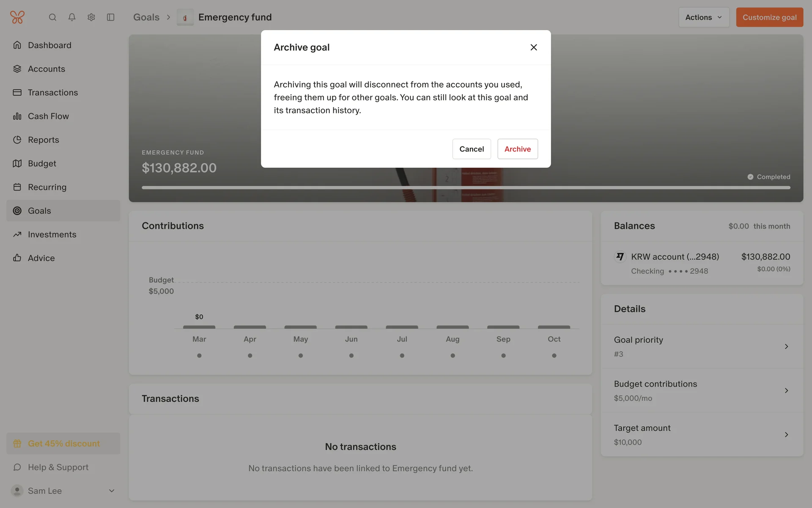Toggle the sidebar panel icon
This screenshot has width=812, height=508.
[111, 17]
